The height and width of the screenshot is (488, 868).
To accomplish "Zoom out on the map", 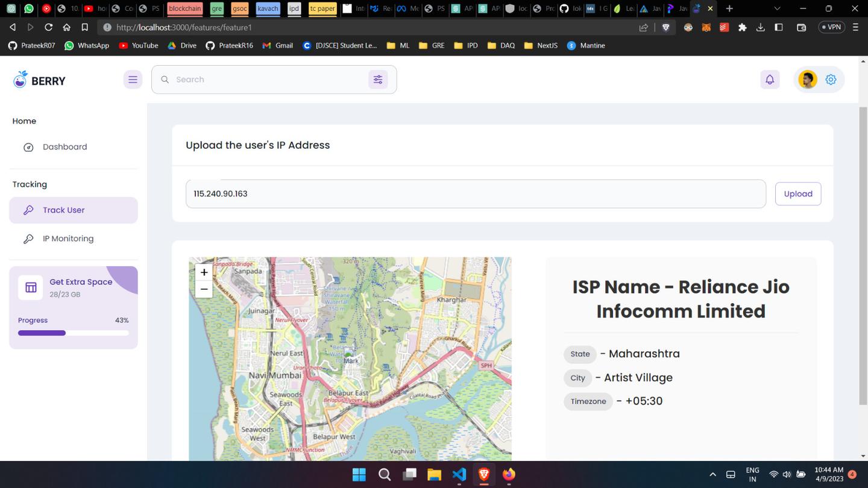I will [204, 289].
